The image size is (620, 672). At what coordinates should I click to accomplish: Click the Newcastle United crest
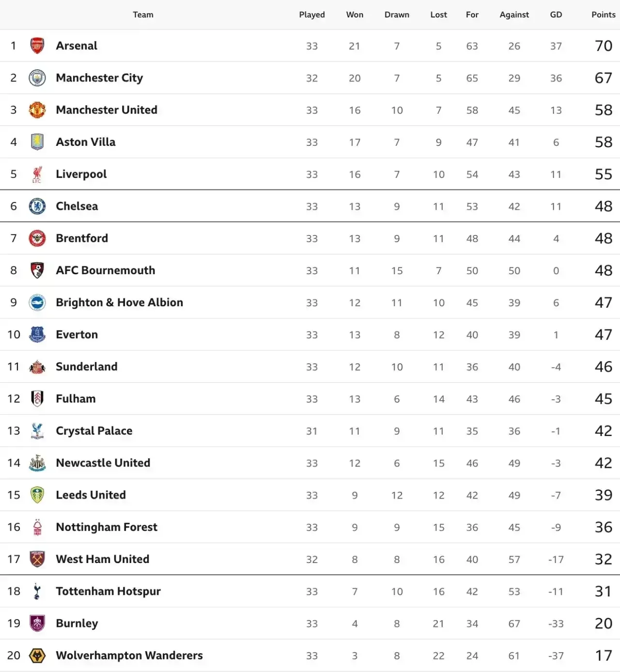(x=37, y=463)
